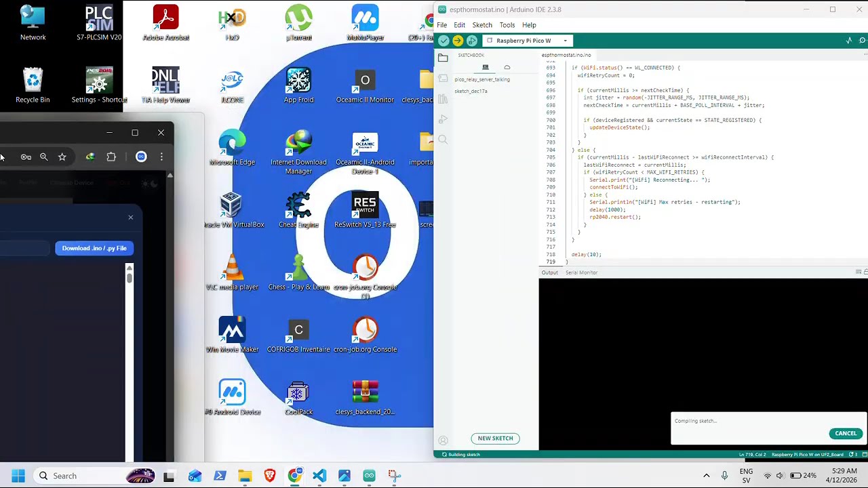The height and width of the screenshot is (488, 868).
Task: Open the Sketchbook folder sidebar icon
Action: 443,58
